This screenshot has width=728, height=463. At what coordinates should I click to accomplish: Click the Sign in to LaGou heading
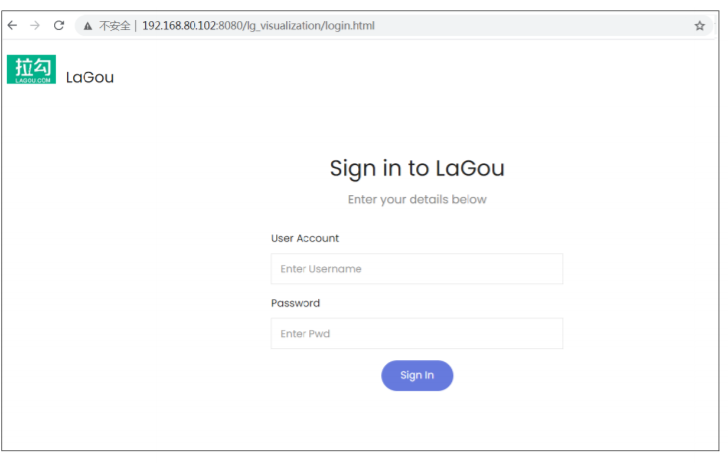click(417, 169)
